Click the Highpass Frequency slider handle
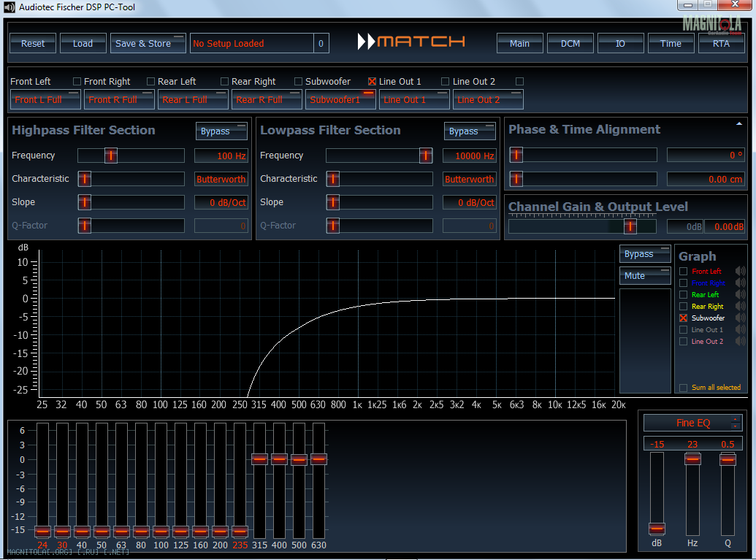The image size is (756, 560). click(x=111, y=156)
